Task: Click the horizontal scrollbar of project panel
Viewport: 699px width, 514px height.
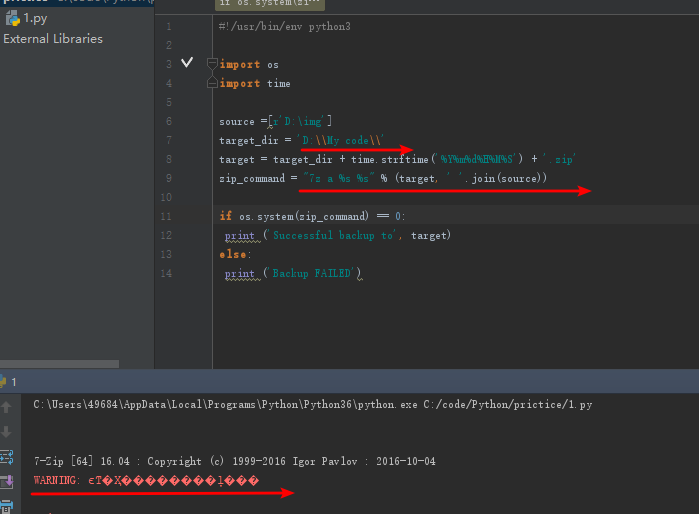Action: [59, 364]
